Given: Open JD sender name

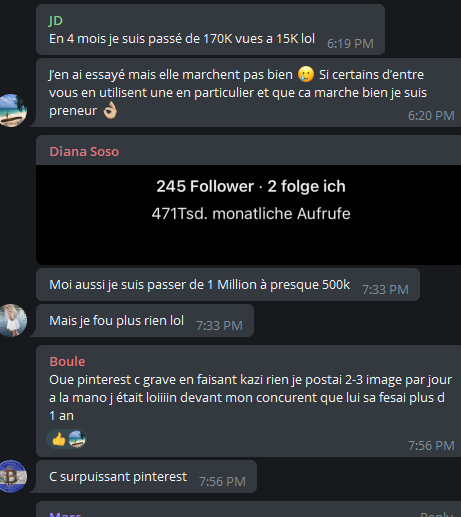Looking at the screenshot, I should (x=55, y=21).
